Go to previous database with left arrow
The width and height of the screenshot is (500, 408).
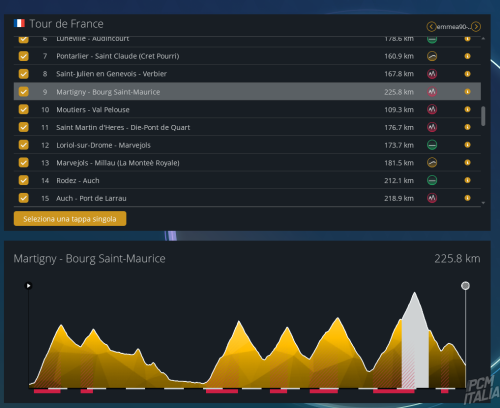click(431, 26)
